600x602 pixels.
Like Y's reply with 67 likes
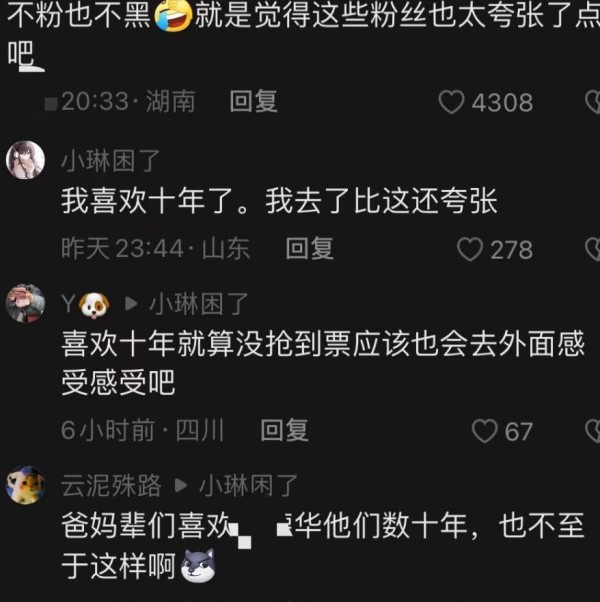pos(484,431)
